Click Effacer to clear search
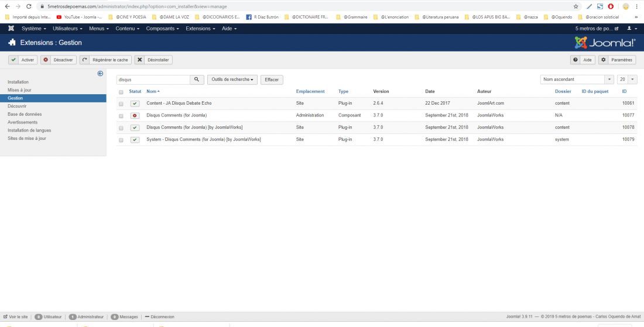This screenshot has width=644, height=327. [x=272, y=80]
